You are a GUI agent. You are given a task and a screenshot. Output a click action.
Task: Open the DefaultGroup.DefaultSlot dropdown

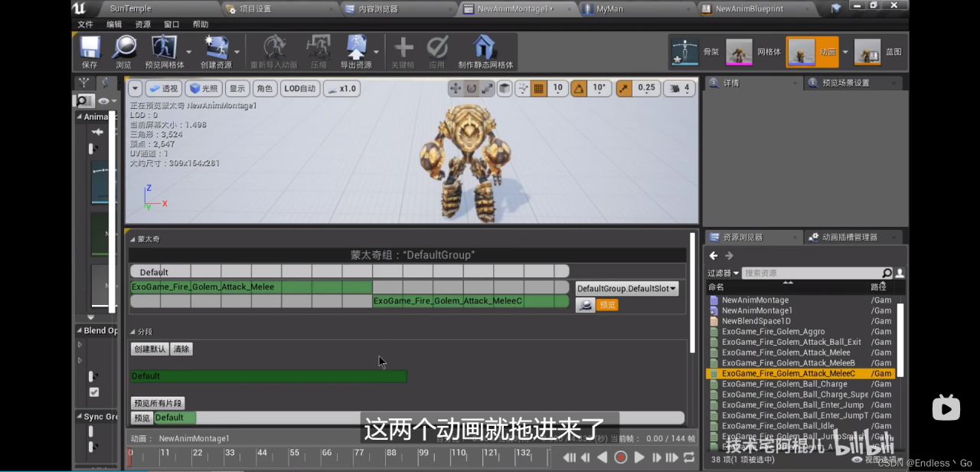click(x=627, y=289)
